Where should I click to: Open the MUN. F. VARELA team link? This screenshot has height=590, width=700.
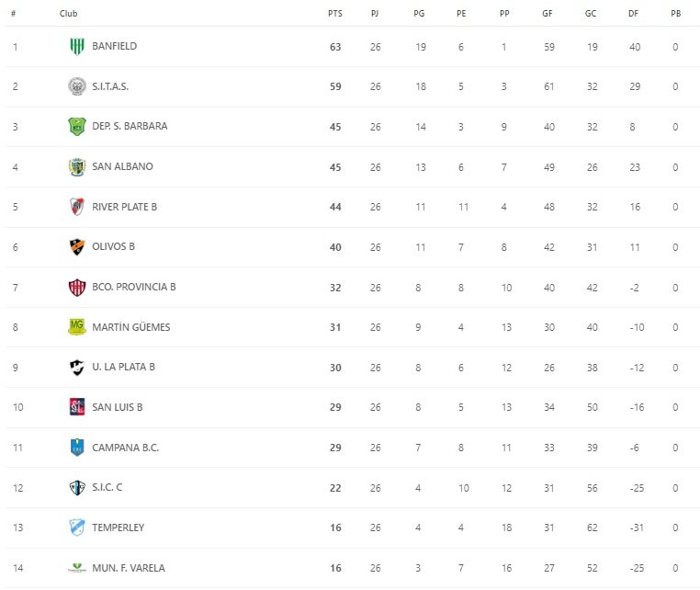point(129,568)
